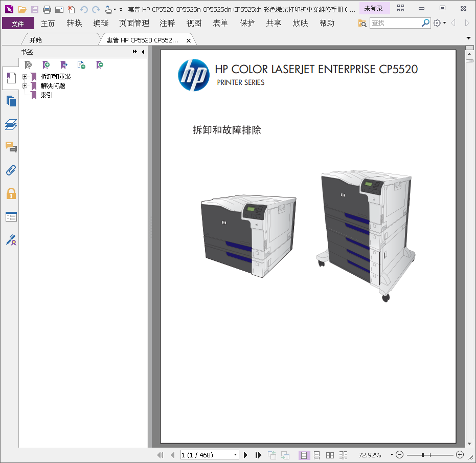Image resolution: width=476 pixels, height=463 pixels.
Task: Open the 注释 ribbon tab
Action: [167, 24]
